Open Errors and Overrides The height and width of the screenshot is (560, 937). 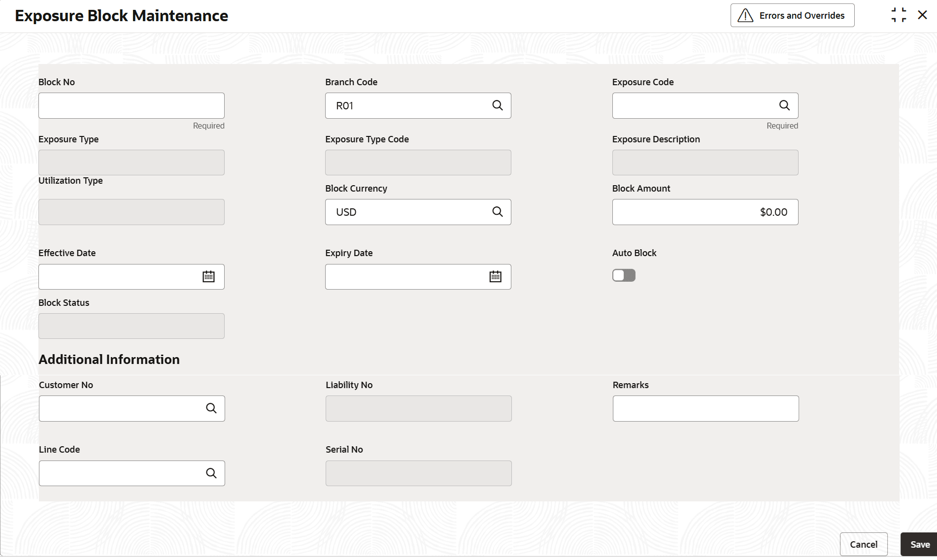point(792,15)
